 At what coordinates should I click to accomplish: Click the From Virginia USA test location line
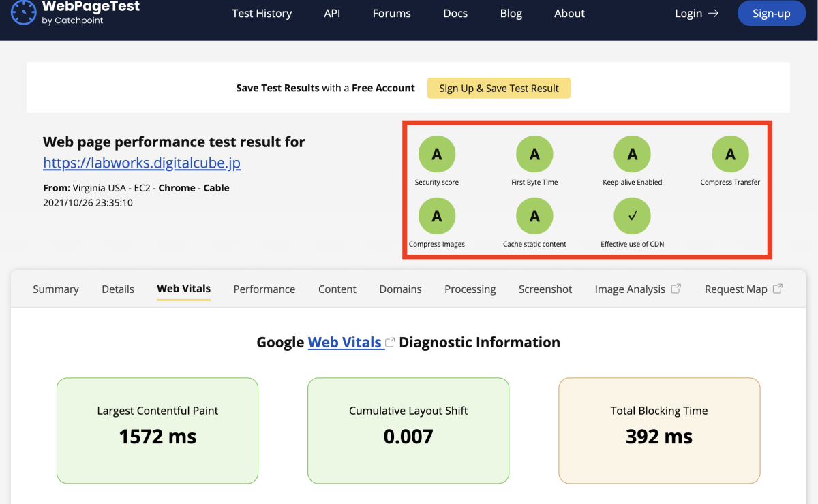[136, 188]
